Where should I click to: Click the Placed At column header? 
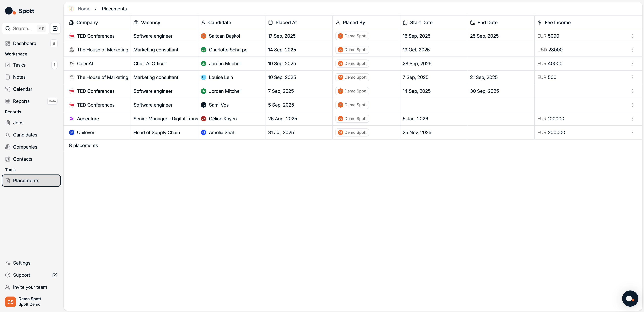(x=299, y=23)
